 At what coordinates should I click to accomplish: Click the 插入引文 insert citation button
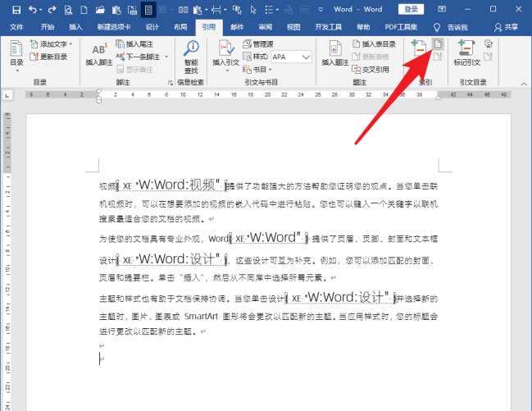226,53
